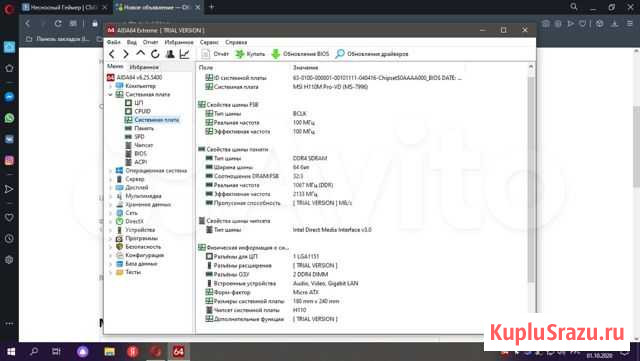Open Обновления драйверов from the toolbar
Screen dimensions: 640x361
pos(372,54)
